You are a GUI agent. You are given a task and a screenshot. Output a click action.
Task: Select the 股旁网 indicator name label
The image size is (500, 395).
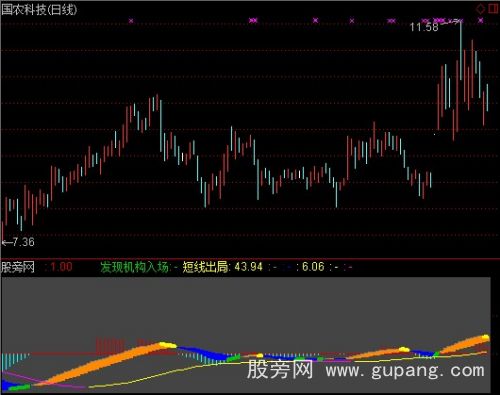(x=18, y=267)
